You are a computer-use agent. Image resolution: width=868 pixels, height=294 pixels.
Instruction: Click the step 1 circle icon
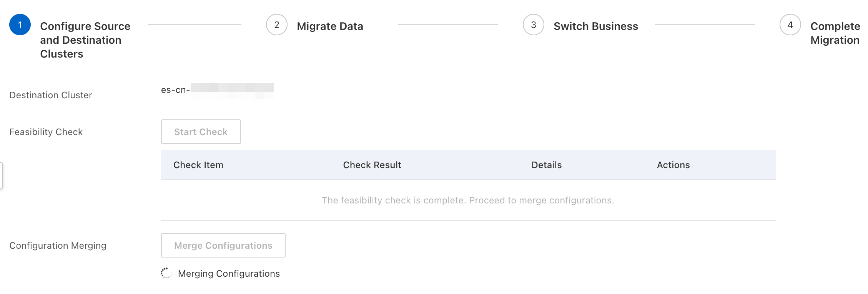(20, 25)
